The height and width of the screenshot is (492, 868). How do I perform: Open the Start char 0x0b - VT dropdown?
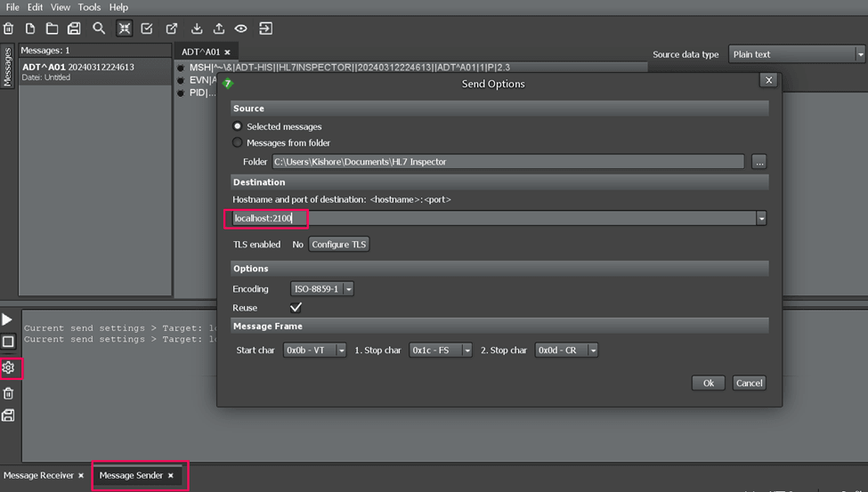[x=314, y=351]
